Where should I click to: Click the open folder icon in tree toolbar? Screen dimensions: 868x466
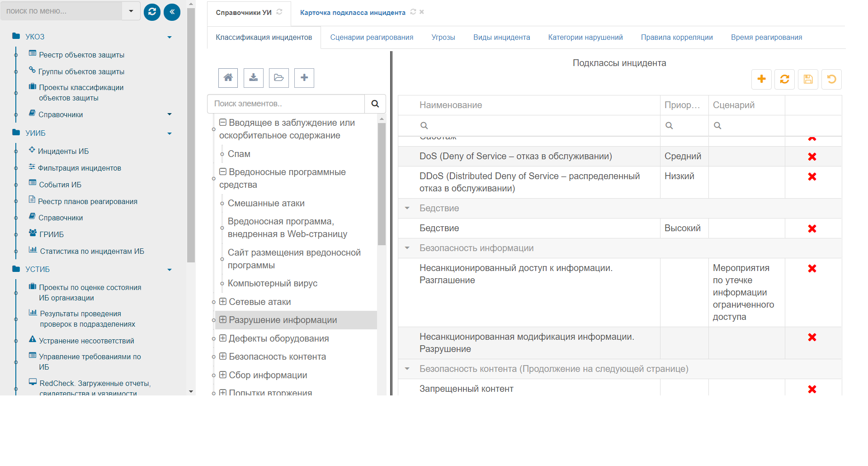279,78
